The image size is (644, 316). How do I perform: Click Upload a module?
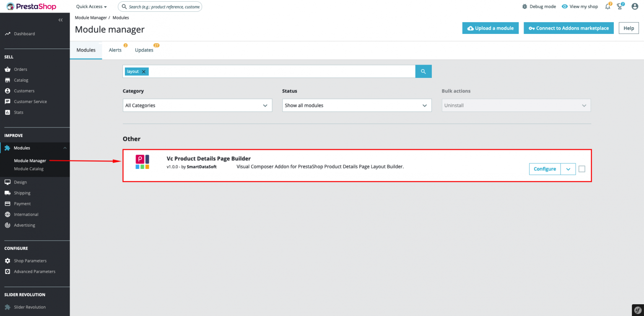491,28
